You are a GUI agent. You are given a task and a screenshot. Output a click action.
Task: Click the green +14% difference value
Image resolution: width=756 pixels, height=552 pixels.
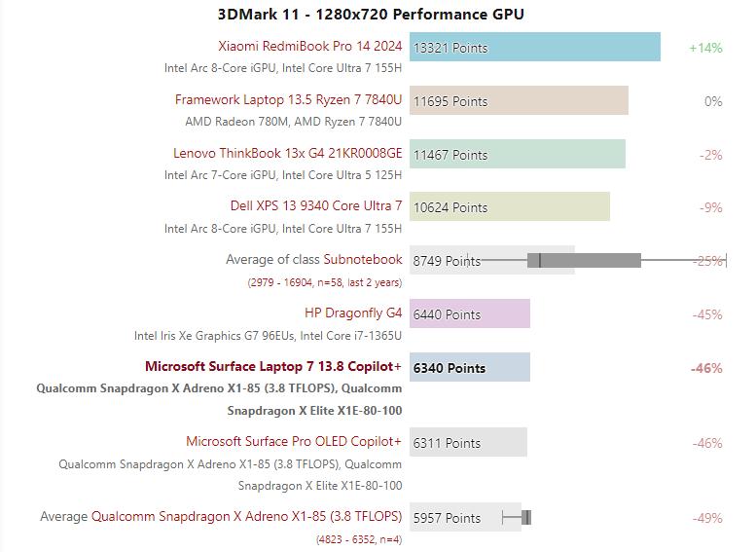pos(705,47)
